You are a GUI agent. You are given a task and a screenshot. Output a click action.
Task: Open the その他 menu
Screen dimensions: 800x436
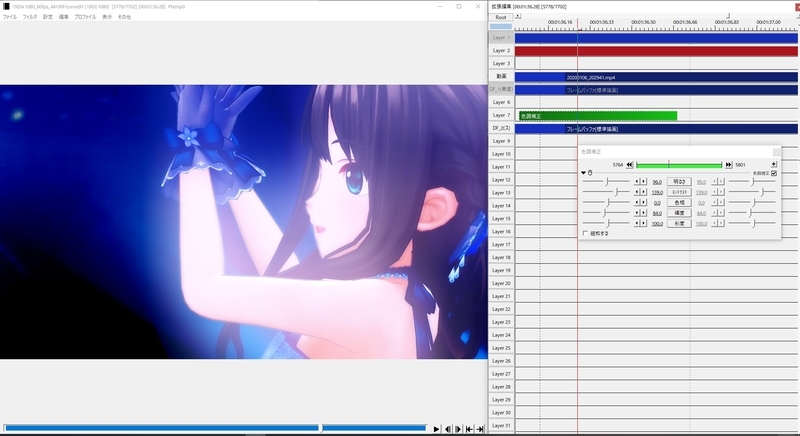pos(124,17)
